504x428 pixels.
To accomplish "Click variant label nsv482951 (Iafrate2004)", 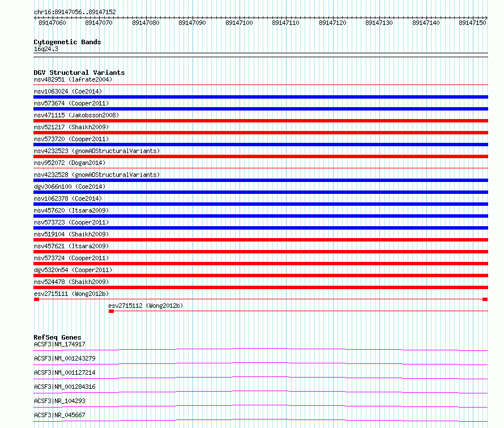I will (x=73, y=79).
